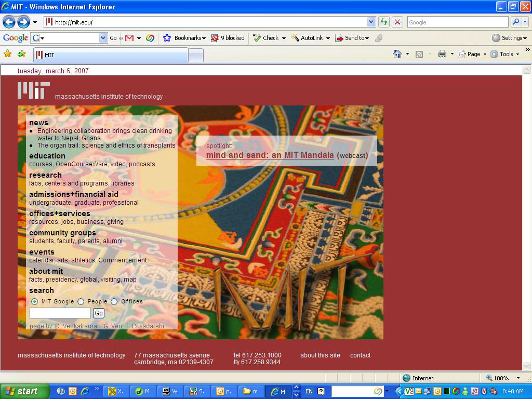Open the Gmail dropdown arrow

[139, 38]
